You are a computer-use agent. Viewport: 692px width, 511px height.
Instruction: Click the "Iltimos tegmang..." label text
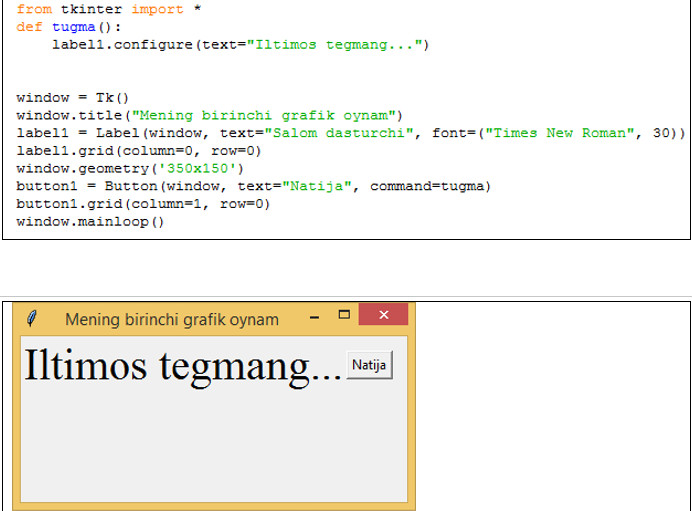coord(182,365)
